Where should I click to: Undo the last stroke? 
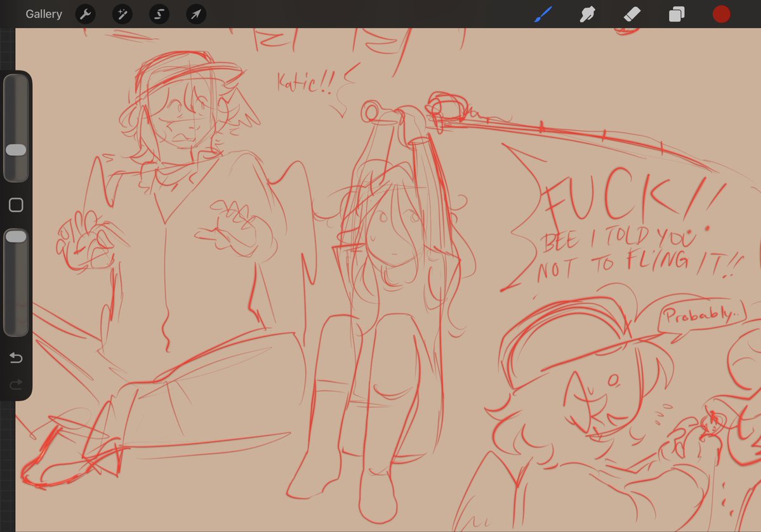16,358
